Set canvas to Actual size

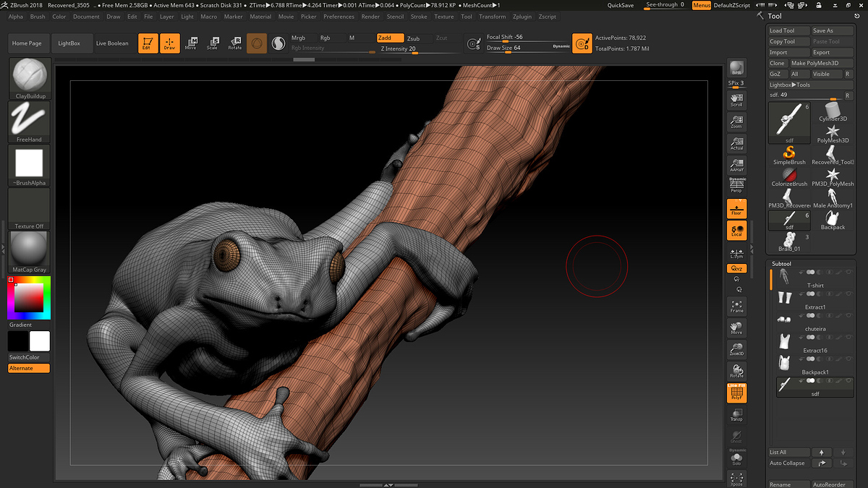pyautogui.click(x=736, y=143)
